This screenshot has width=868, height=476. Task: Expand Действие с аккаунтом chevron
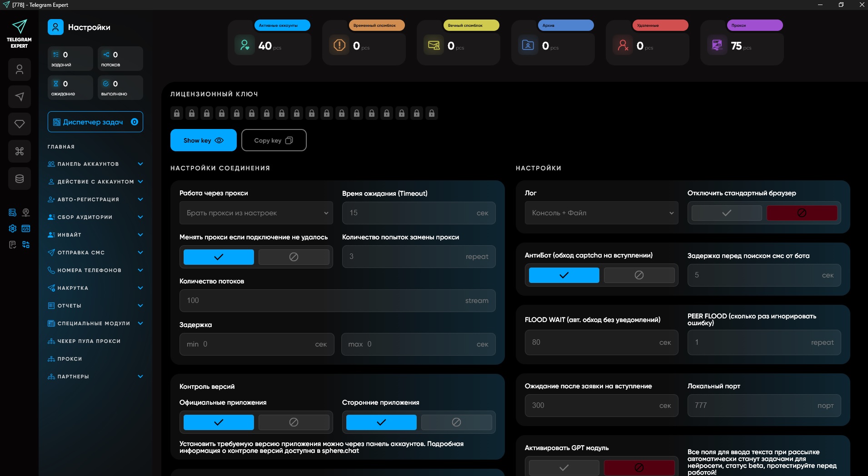(x=140, y=182)
